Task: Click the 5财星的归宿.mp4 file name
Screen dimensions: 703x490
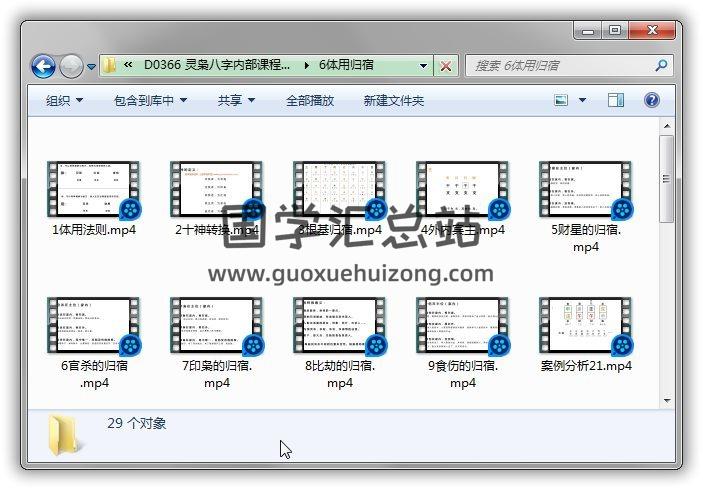Action: (586, 238)
